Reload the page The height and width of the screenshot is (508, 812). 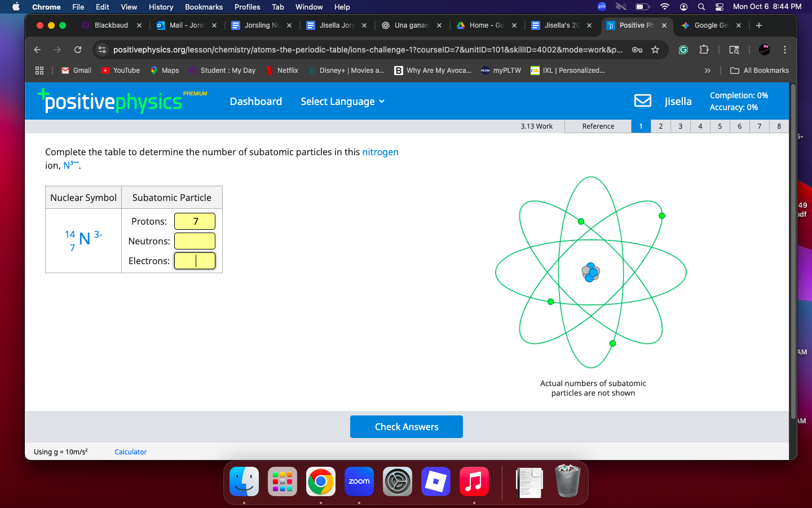[78, 50]
